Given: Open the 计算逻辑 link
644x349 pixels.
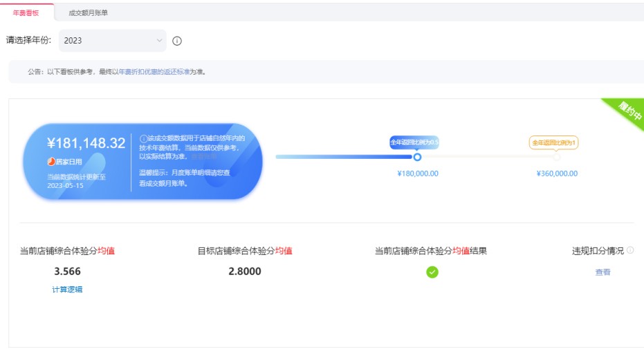Looking at the screenshot, I should (67, 290).
